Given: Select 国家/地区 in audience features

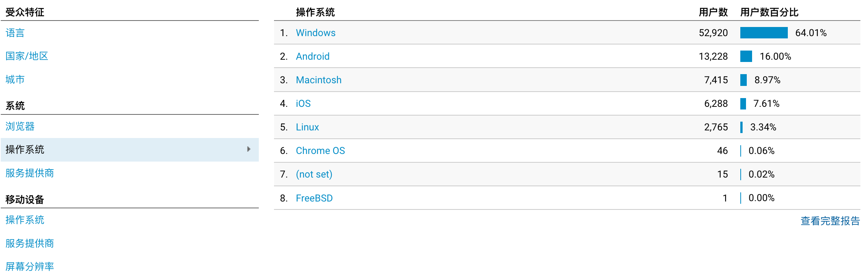Looking at the screenshot, I should tap(27, 56).
